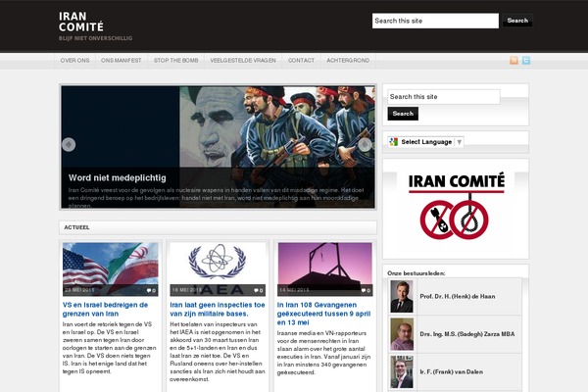The width and height of the screenshot is (588, 392).
Task: Click 'Onze bestuursleden:' heading
Action: coord(416,273)
